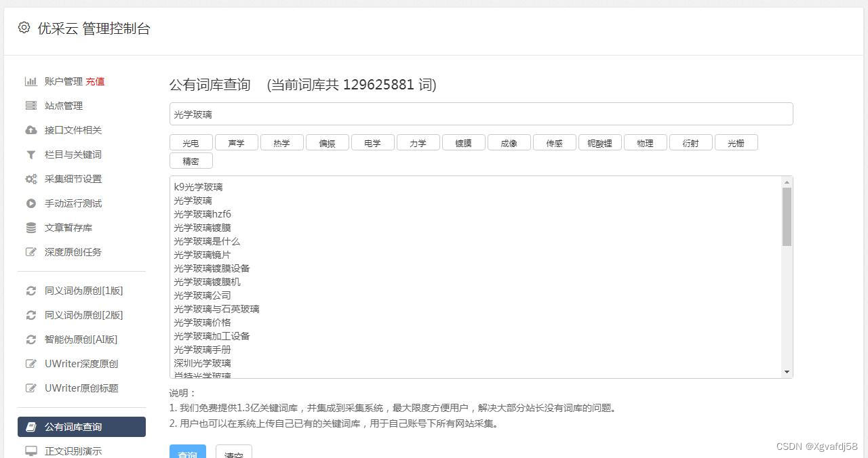Open UWriter深度原创 page
The image size is (868, 458).
[81, 364]
